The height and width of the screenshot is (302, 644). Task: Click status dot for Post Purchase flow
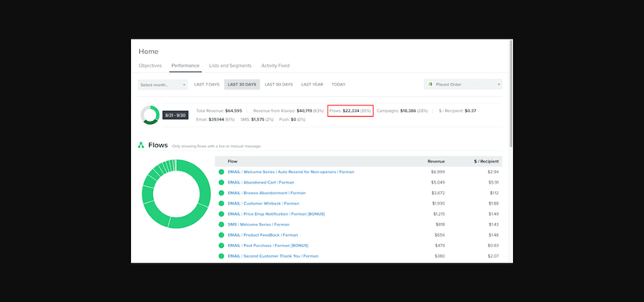pyautogui.click(x=221, y=246)
